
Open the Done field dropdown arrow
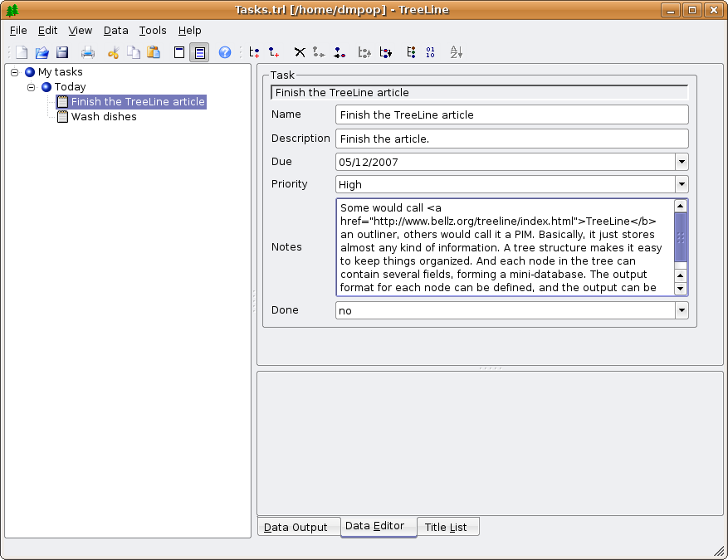(682, 310)
